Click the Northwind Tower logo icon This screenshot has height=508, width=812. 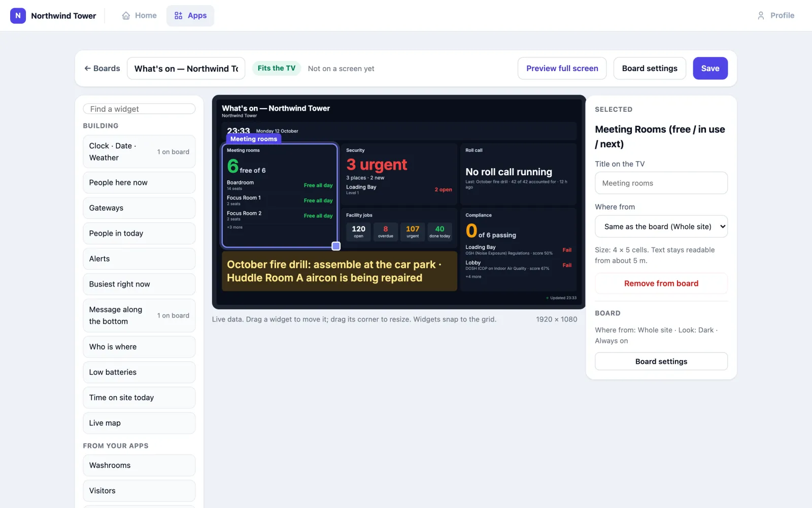click(18, 16)
